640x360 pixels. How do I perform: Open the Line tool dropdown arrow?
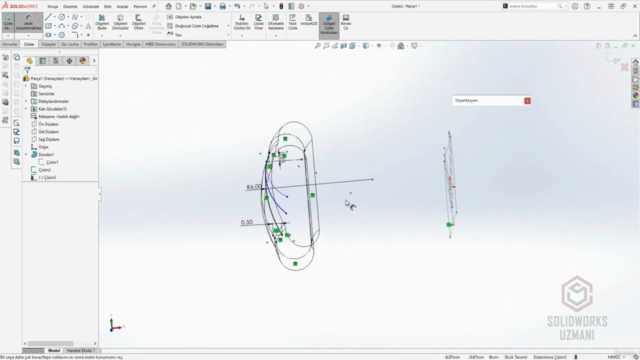tap(55, 17)
